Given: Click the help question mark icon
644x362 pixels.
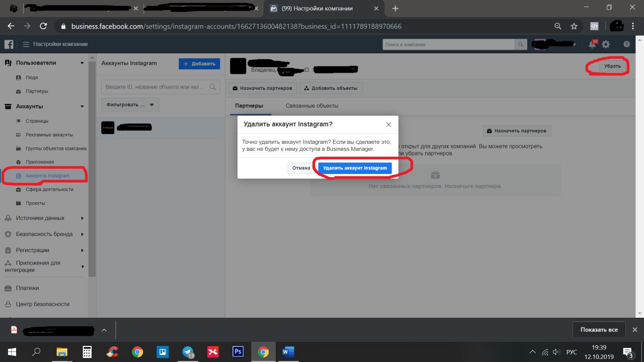Looking at the screenshot, I should (x=626, y=44).
